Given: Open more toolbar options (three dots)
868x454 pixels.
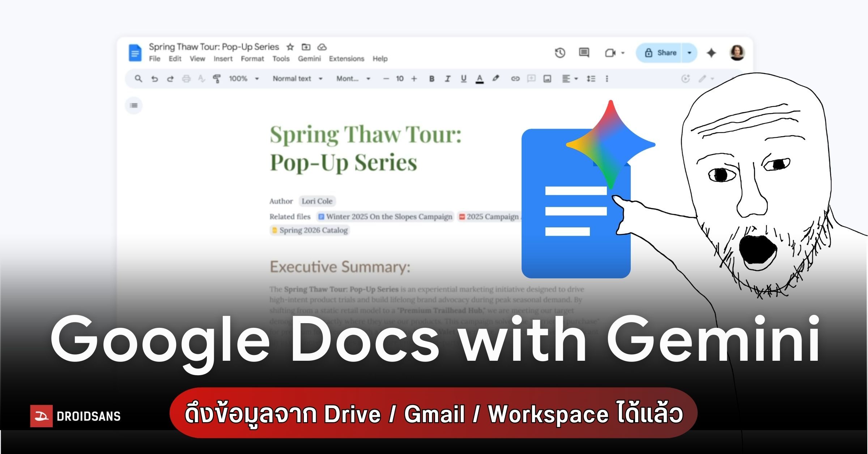Looking at the screenshot, I should pos(607,79).
